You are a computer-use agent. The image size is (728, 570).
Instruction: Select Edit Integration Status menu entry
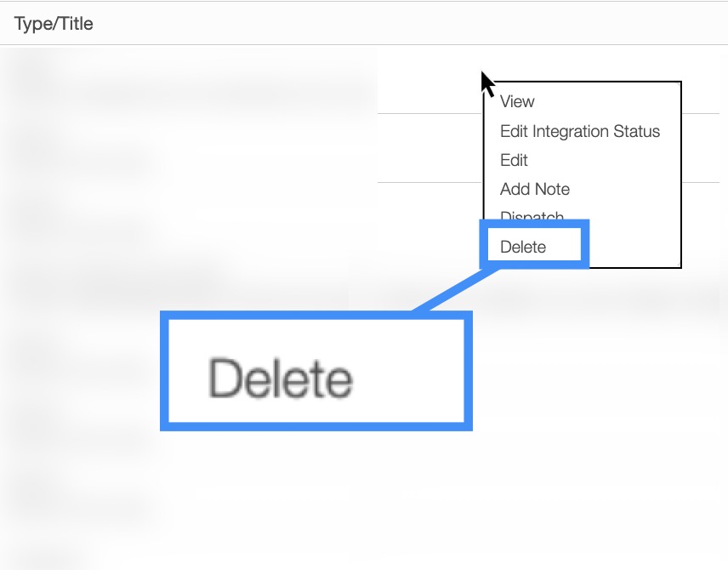click(x=579, y=131)
